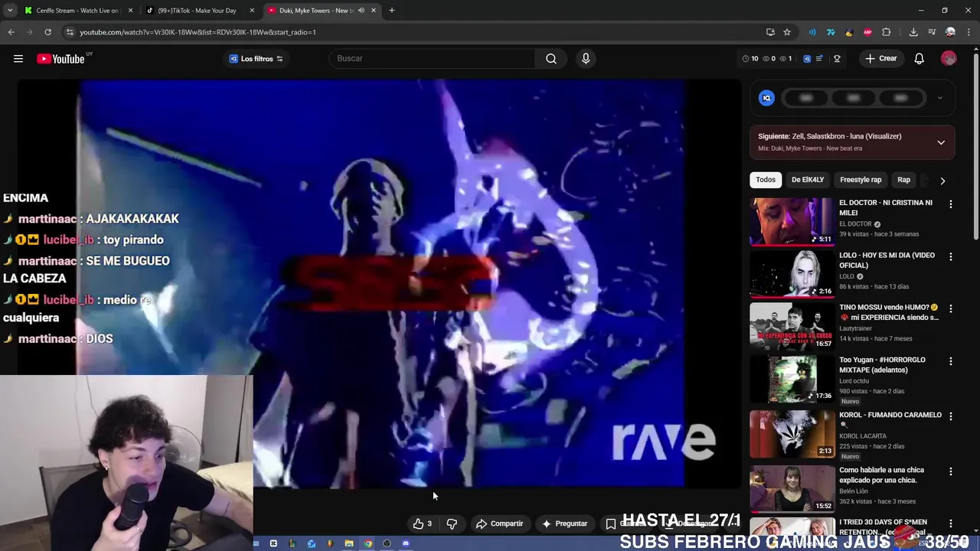Open options for LOLO - HOY ES MI DIA
This screenshot has width=980, height=551.
pyautogui.click(x=951, y=256)
